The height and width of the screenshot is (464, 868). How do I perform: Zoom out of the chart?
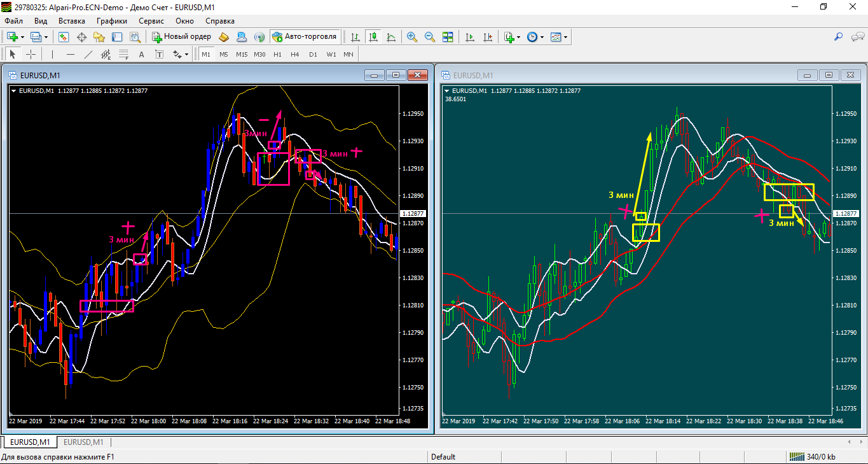click(x=430, y=37)
